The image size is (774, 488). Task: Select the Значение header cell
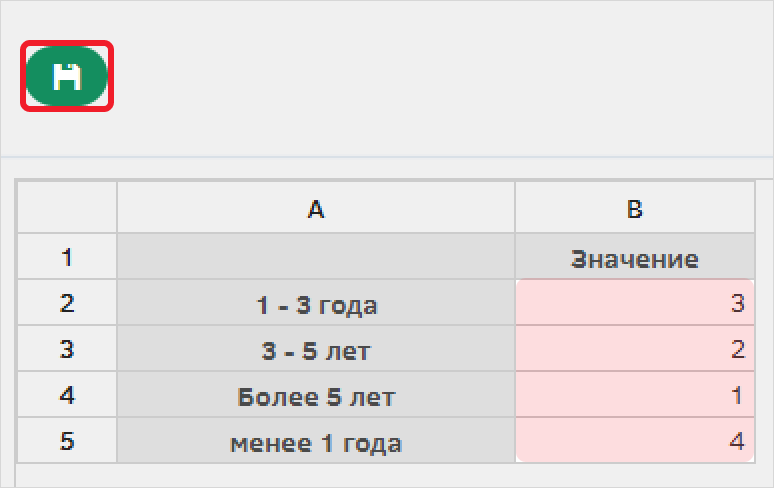[635, 256]
